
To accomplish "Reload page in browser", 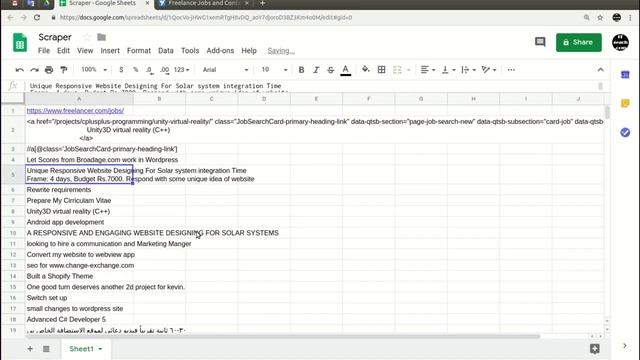I will click(x=37, y=18).
